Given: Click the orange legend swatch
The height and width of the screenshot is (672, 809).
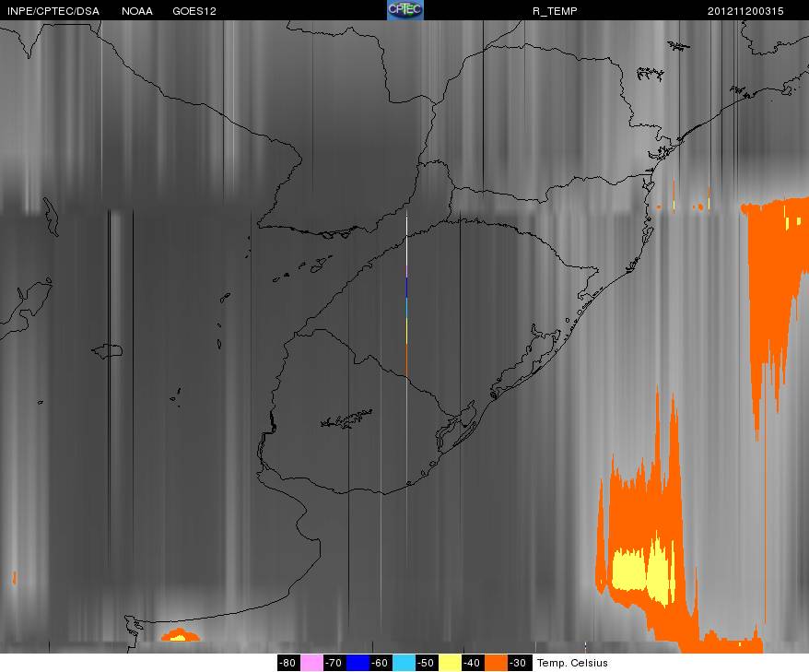Looking at the screenshot, I should click(496, 663).
